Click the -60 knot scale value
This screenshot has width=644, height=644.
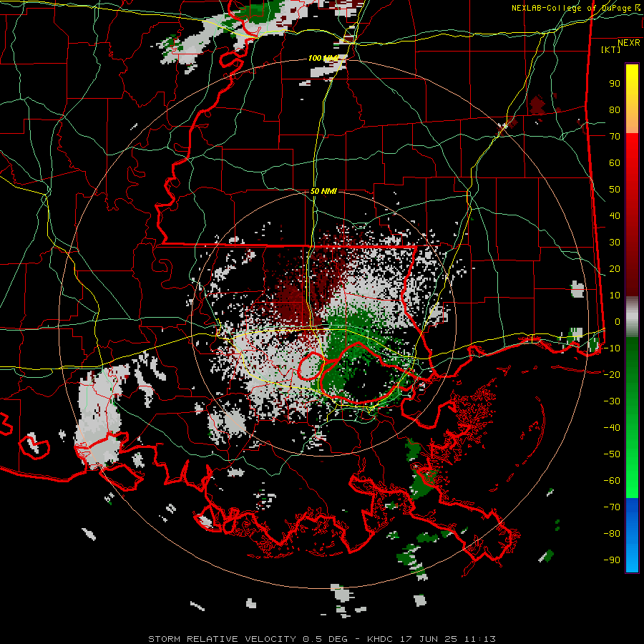point(612,481)
